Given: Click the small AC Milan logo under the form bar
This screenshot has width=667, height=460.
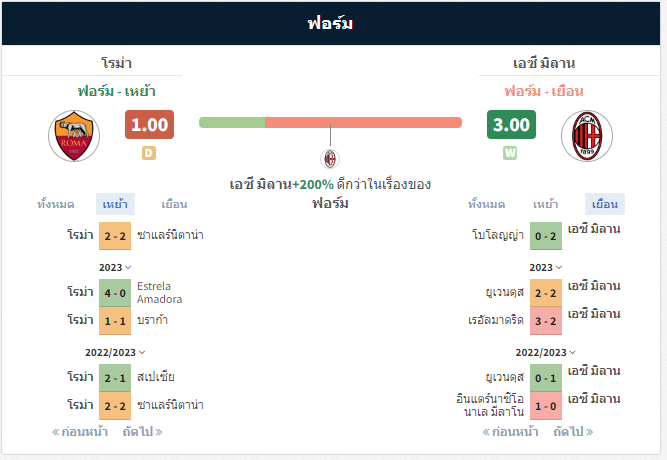Looking at the screenshot, I should [330, 159].
